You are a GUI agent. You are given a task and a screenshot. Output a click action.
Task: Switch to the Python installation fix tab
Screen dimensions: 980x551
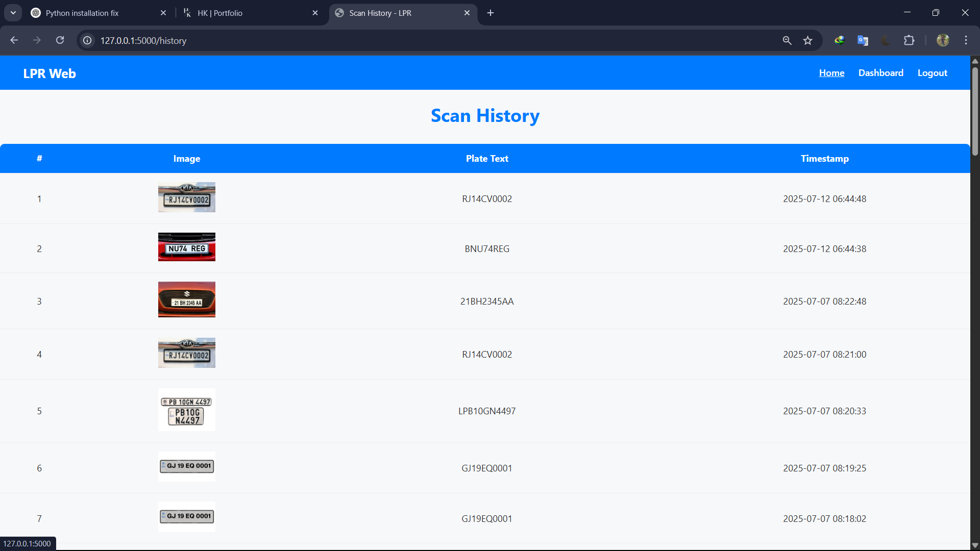pyautogui.click(x=92, y=13)
